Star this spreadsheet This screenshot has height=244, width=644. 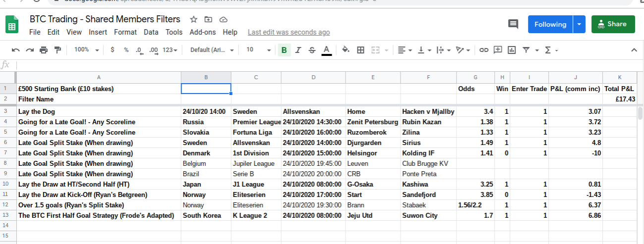[193, 20]
